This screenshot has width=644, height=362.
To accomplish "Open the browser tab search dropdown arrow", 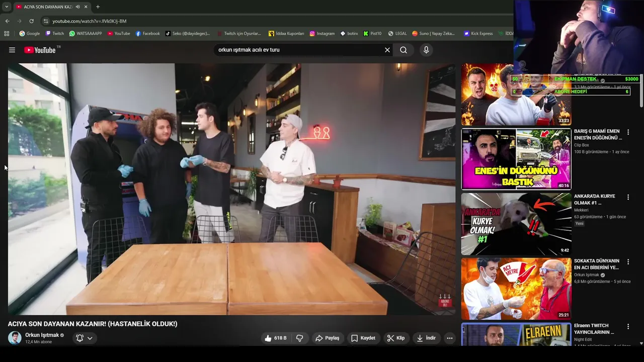I will point(7,7).
